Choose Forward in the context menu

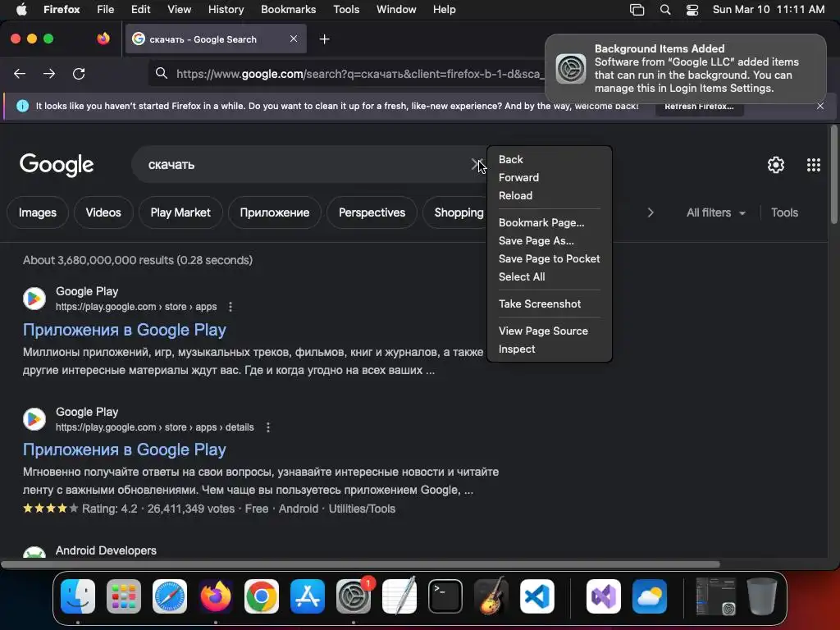click(x=549, y=177)
